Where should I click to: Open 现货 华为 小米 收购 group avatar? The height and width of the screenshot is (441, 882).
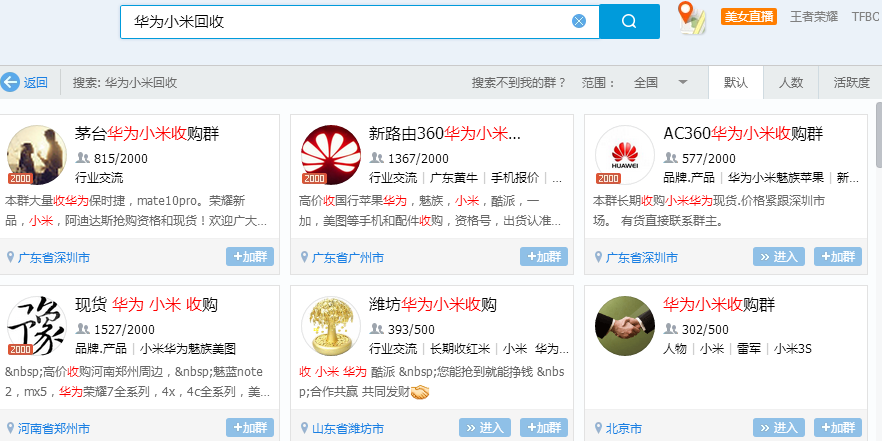click(37, 326)
